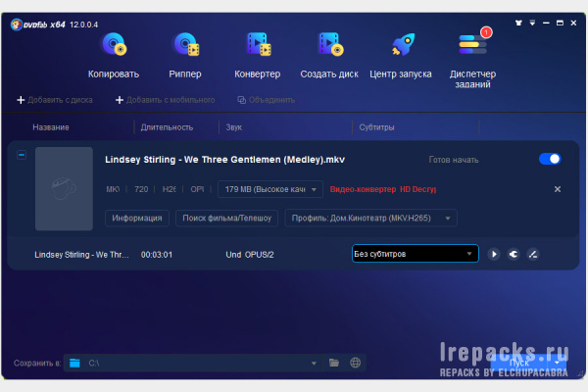588x392 pixels.
Task: Click Поиск фильма/Телешоу button
Action: tap(227, 219)
